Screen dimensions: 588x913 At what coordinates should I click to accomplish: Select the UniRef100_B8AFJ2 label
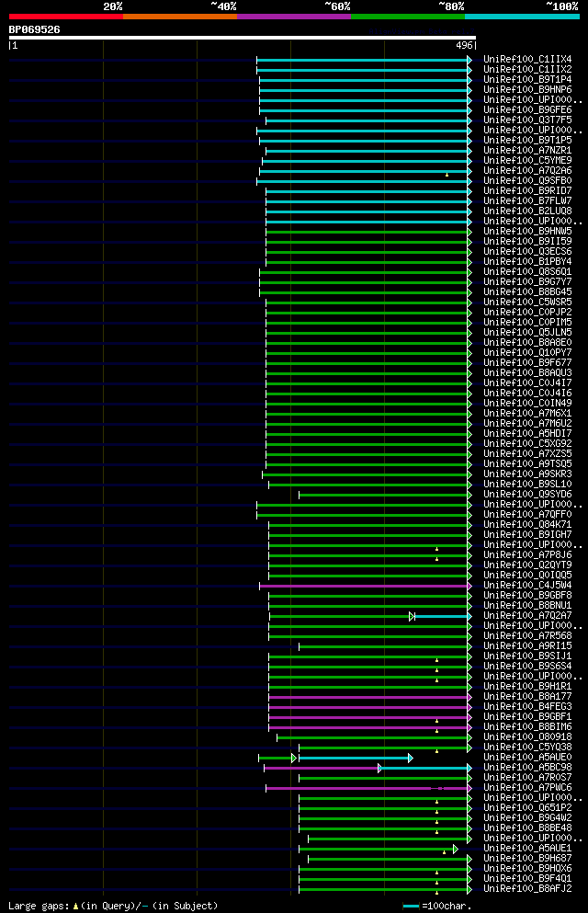[527, 888]
